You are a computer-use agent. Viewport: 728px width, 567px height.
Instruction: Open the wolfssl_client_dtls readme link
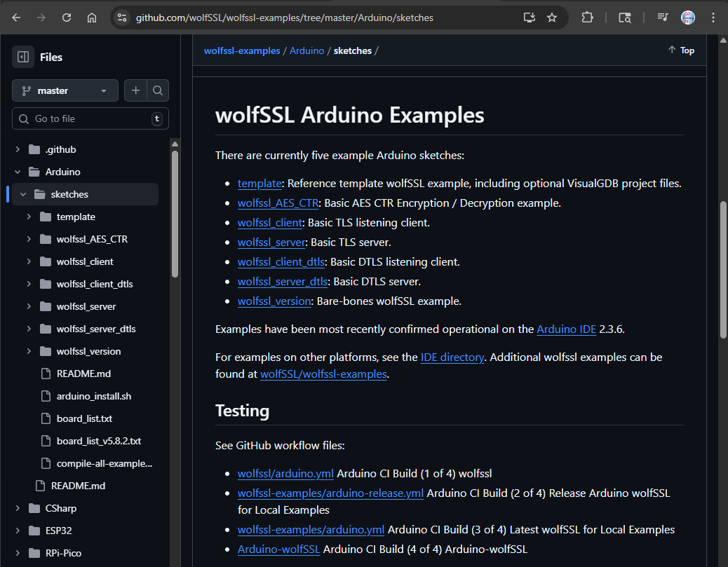click(x=281, y=261)
